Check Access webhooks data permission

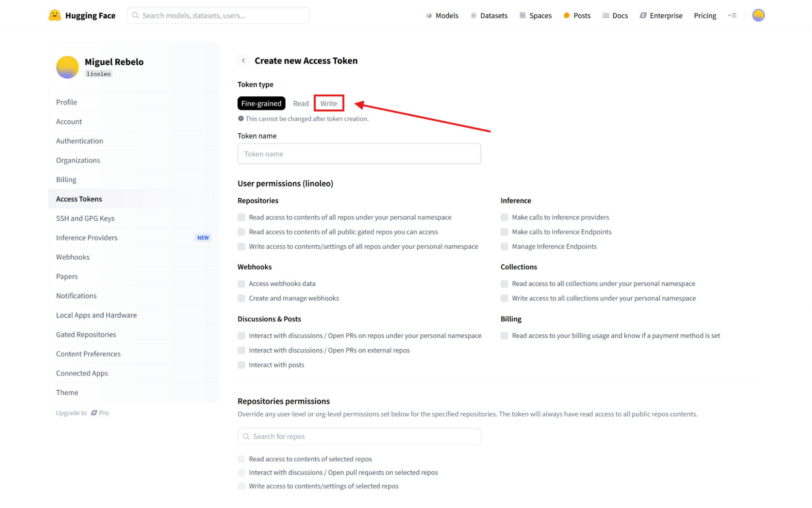(241, 284)
